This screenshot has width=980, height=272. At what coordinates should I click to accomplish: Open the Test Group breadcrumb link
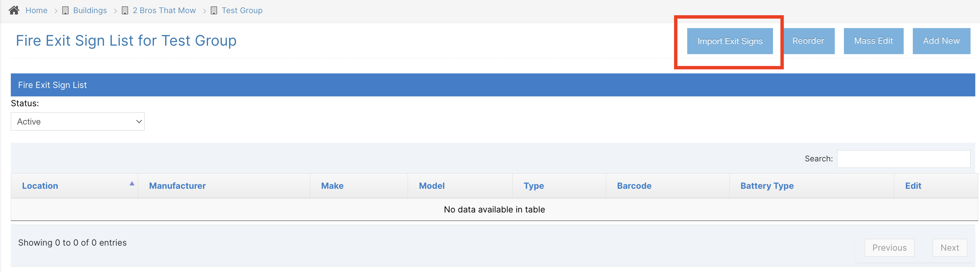coord(242,10)
